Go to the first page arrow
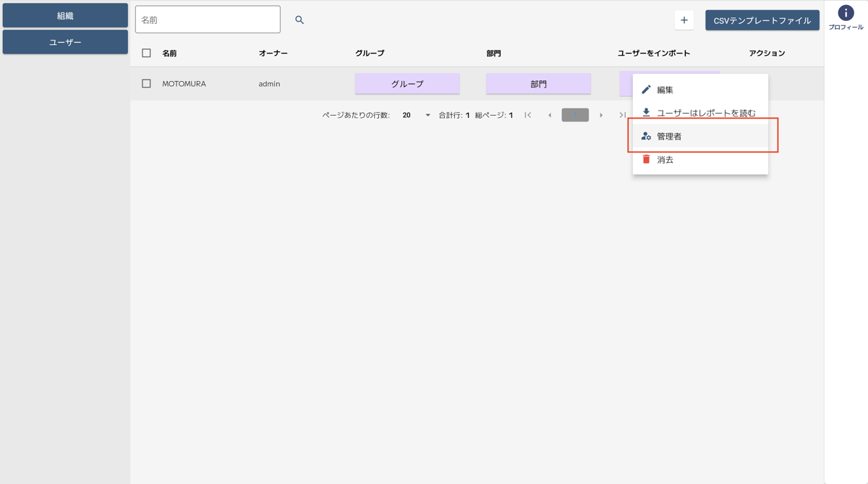Viewport: 868px width, 484px height. coord(528,115)
